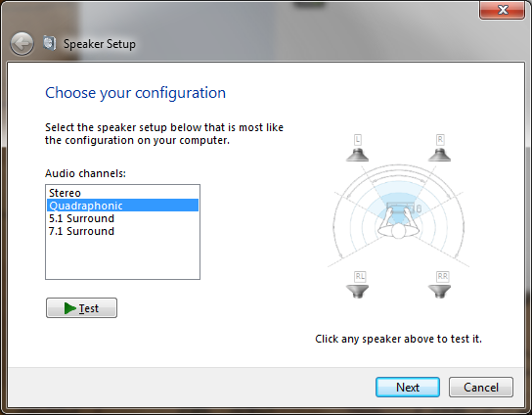Test the rear left speaker icon
The image size is (532, 415).
[357, 292]
